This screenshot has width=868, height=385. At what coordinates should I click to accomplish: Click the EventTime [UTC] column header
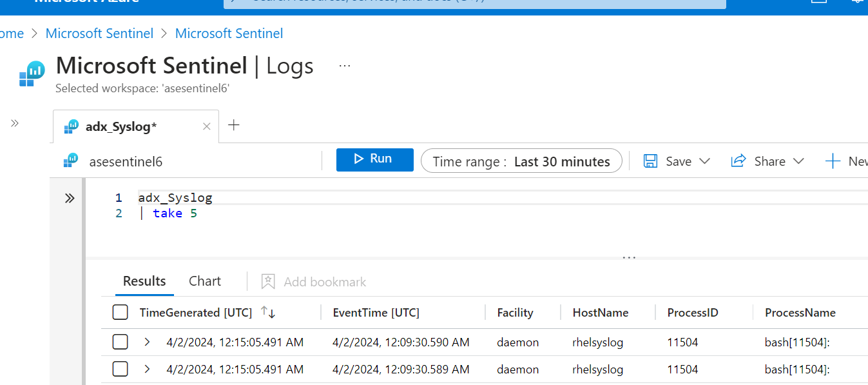[376, 313]
